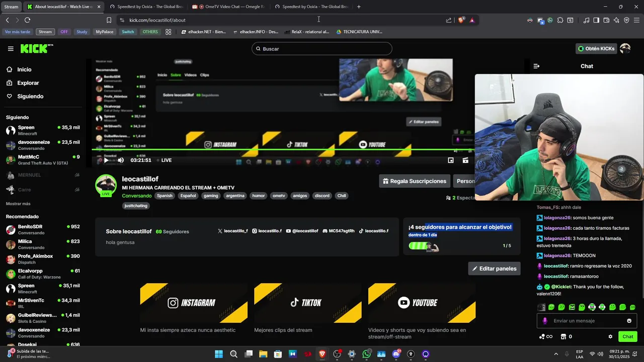The width and height of the screenshot is (644, 362).
Task: Open the TikTok banner panel
Action: (x=308, y=303)
